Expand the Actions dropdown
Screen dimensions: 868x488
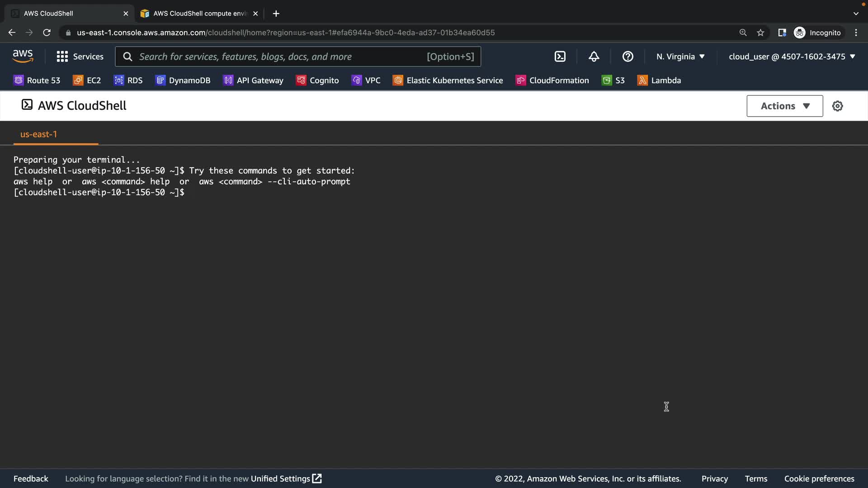784,106
